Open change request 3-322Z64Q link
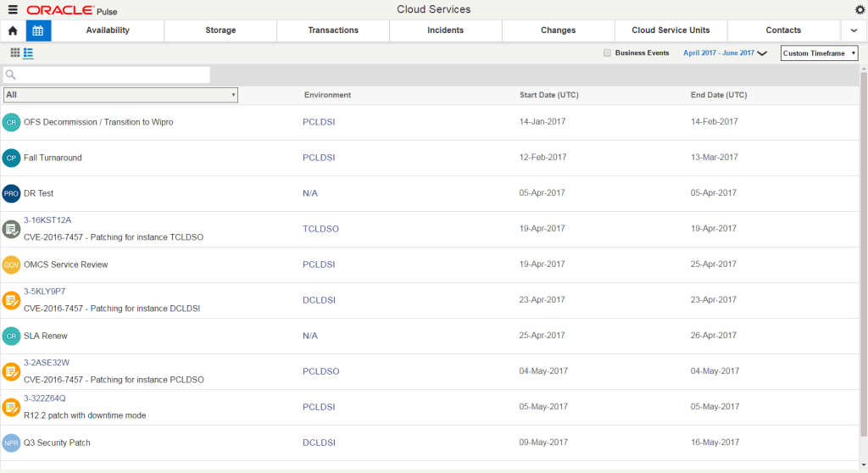 pyautogui.click(x=44, y=398)
